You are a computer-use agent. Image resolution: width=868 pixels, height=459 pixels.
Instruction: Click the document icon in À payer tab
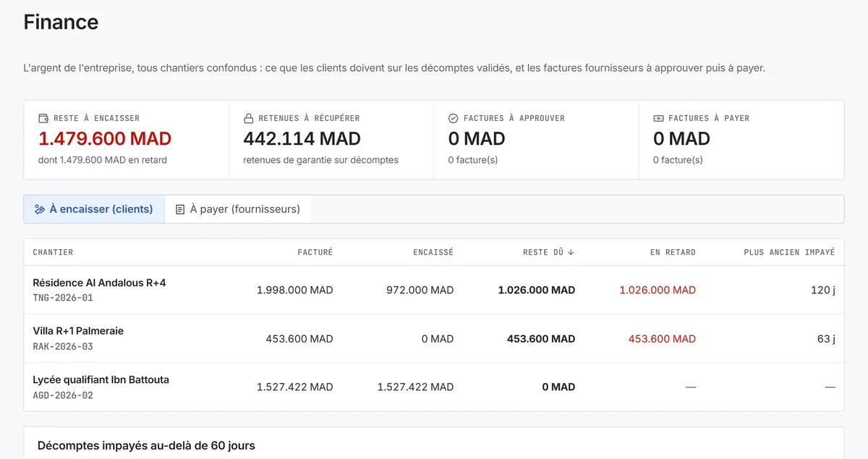(180, 209)
